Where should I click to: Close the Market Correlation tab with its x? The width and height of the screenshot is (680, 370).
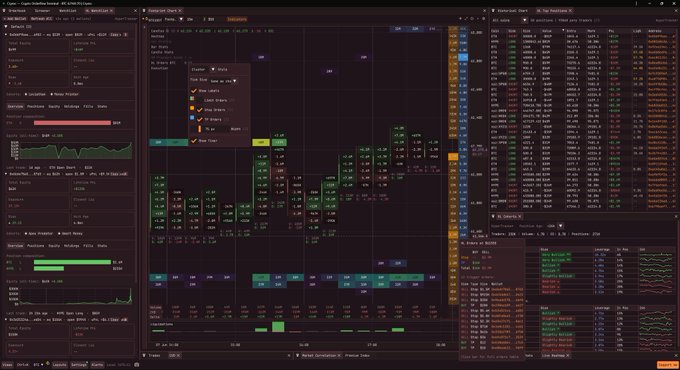pyautogui.click(x=339, y=355)
